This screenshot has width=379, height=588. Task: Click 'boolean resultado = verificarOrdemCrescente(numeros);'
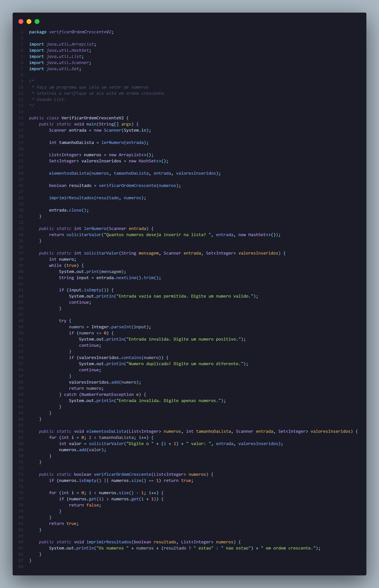115,186
